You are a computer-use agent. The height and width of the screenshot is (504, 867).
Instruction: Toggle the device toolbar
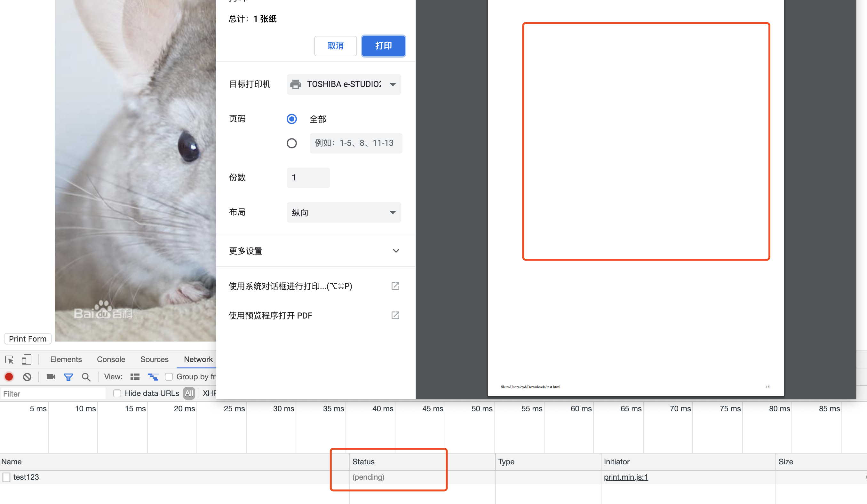(x=27, y=359)
